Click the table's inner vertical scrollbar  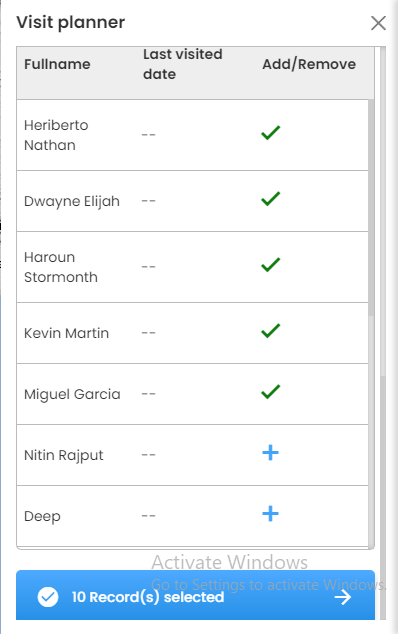[x=371, y=207]
